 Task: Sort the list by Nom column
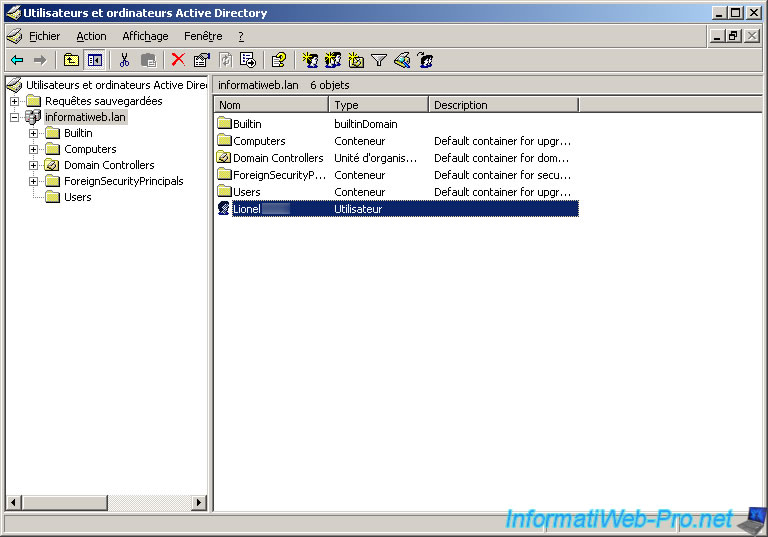(x=271, y=105)
